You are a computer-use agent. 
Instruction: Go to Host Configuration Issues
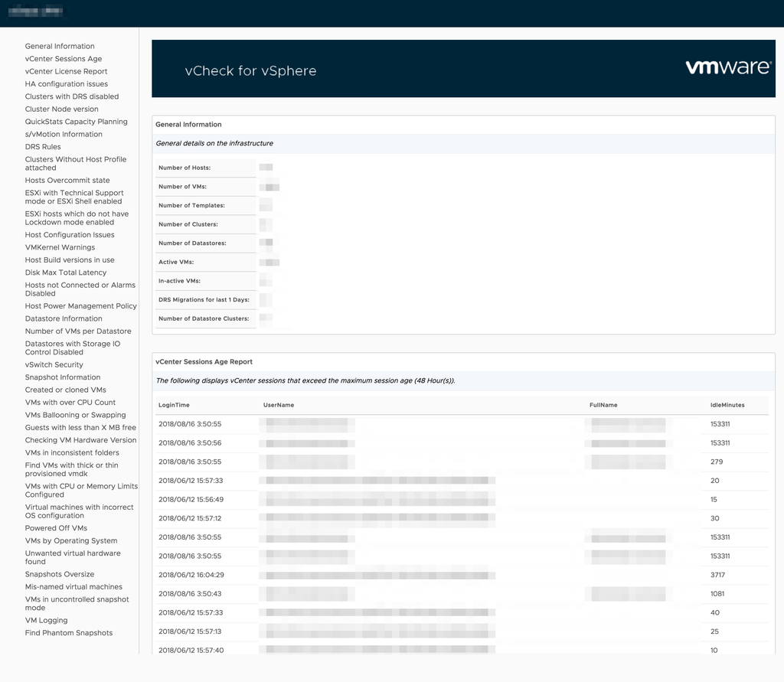click(70, 234)
